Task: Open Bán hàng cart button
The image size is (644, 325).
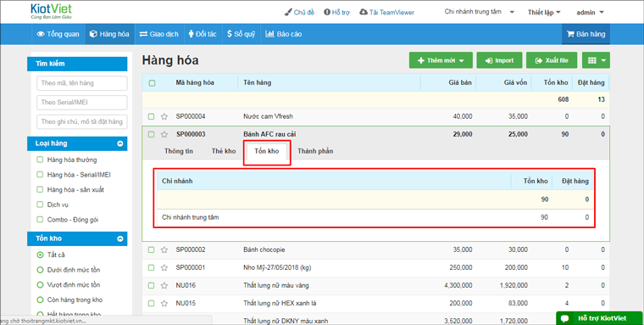Action: (x=586, y=34)
